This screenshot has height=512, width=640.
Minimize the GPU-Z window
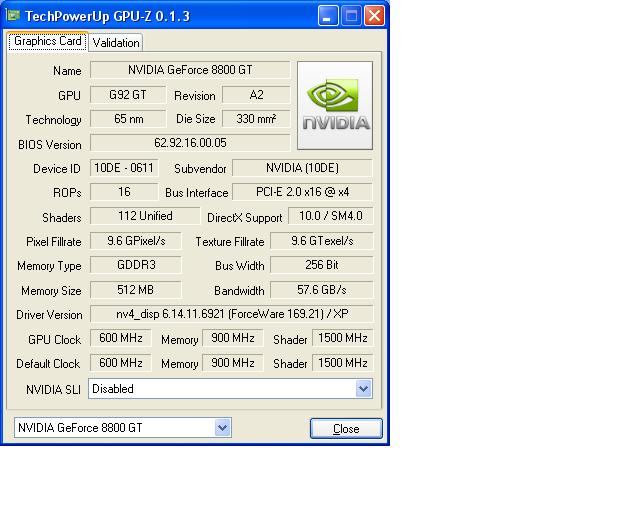[x=328, y=16]
